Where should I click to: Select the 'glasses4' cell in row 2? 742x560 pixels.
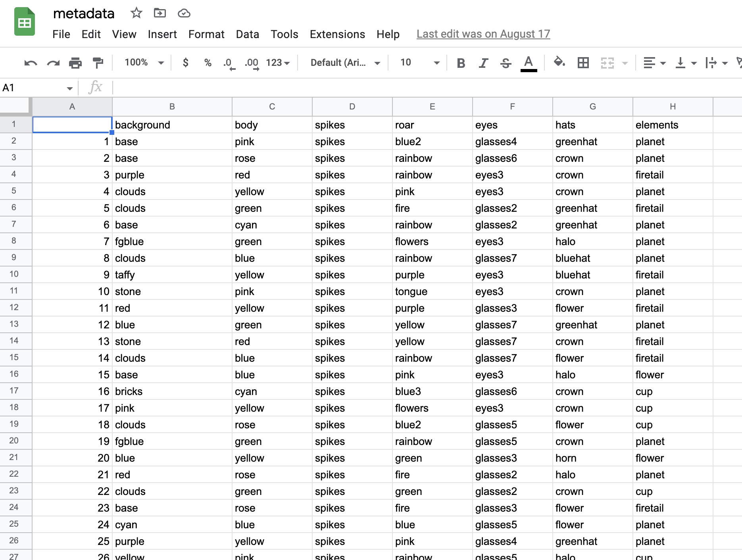513,141
